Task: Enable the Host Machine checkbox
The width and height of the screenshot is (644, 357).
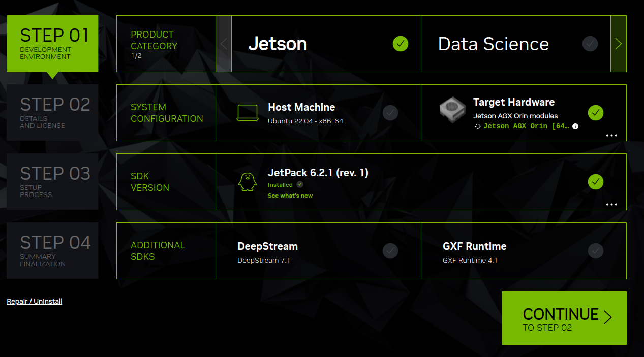Action: [390, 113]
